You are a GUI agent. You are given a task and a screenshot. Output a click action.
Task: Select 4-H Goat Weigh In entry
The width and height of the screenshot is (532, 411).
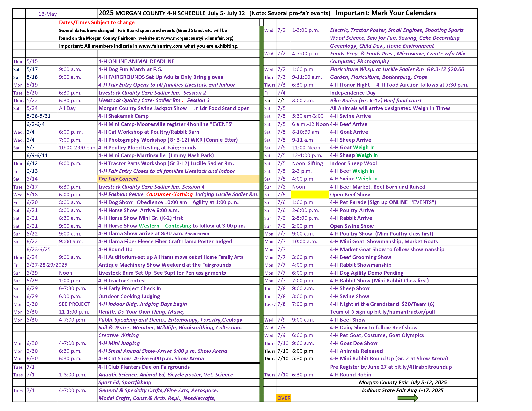tap(352, 147)
